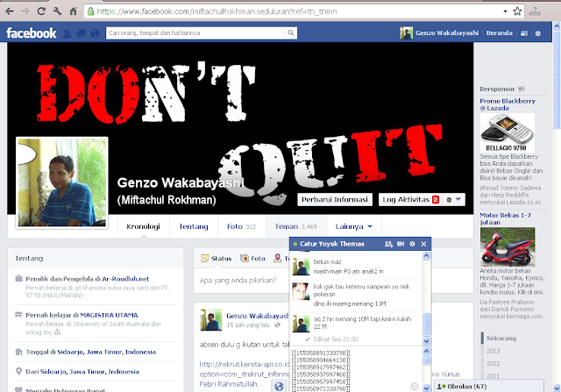Open the browser wrench tools icon
The width and height of the screenshot is (561, 392).
click(57, 11)
